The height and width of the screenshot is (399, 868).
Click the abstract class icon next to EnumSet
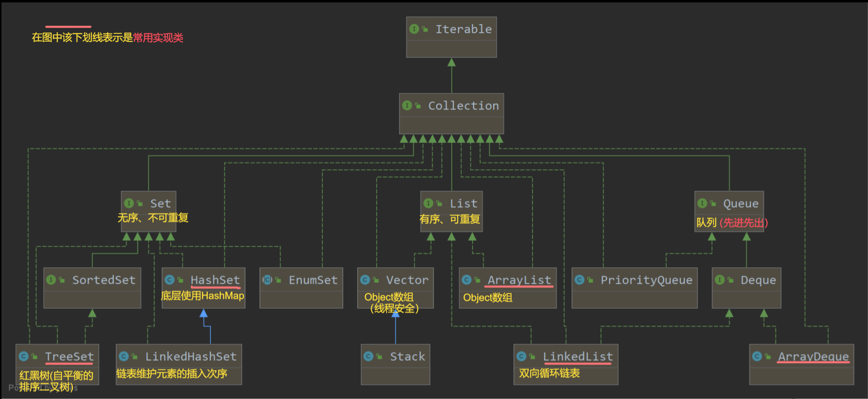267,280
